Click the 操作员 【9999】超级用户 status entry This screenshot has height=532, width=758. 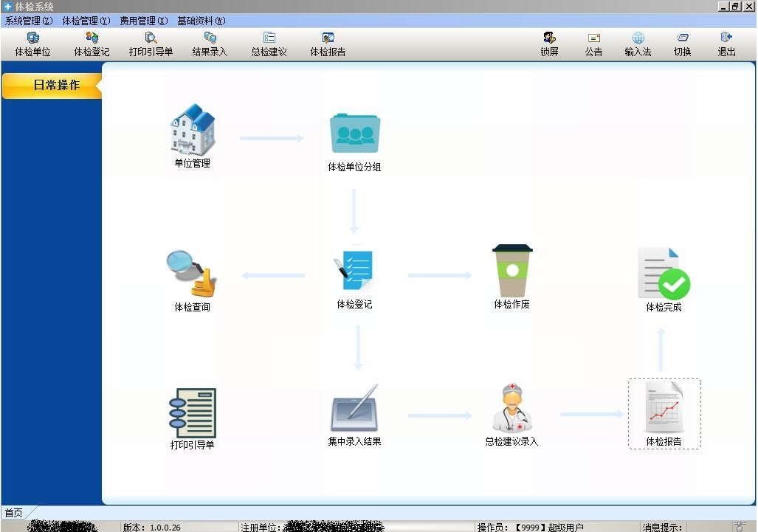(x=531, y=527)
